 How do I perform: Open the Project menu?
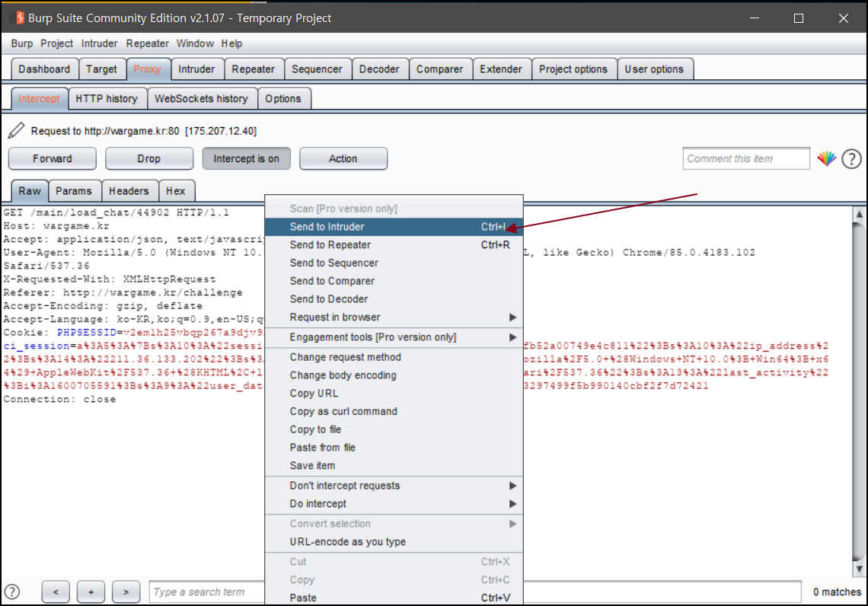(56, 43)
